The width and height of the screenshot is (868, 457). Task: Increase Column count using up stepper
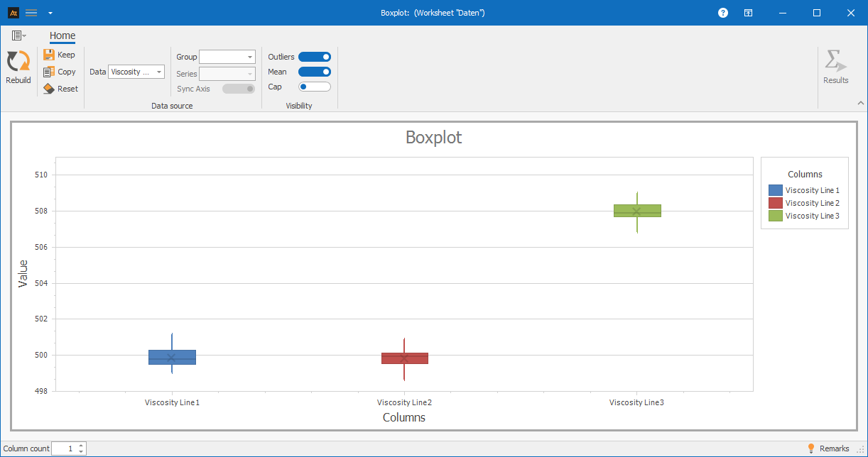tap(81, 446)
